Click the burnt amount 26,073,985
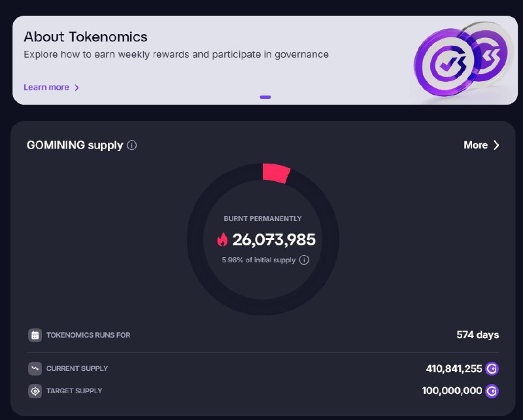Screen dimensions: 523x420 click(274, 239)
